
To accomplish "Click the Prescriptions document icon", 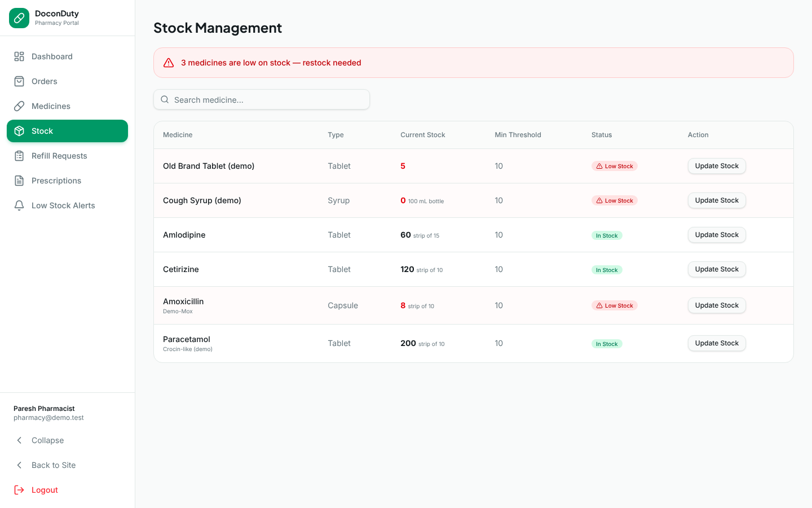I will (x=19, y=181).
